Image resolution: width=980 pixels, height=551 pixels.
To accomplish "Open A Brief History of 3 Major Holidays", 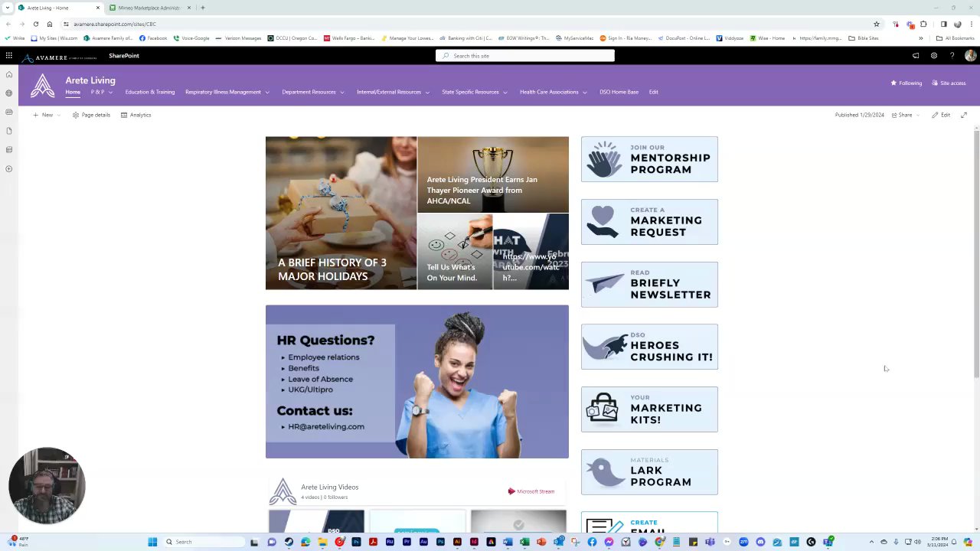I will (x=341, y=213).
